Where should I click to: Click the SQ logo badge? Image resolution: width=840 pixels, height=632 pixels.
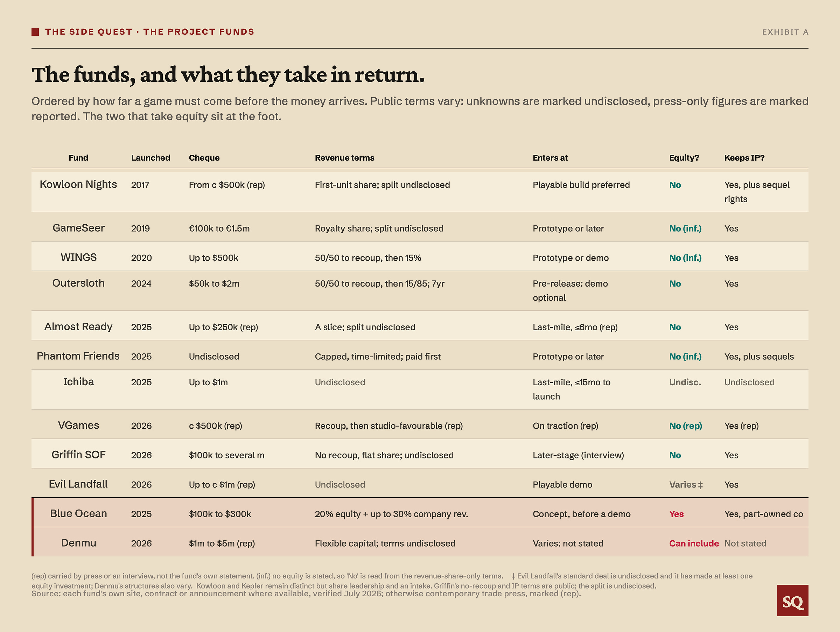coord(792,600)
